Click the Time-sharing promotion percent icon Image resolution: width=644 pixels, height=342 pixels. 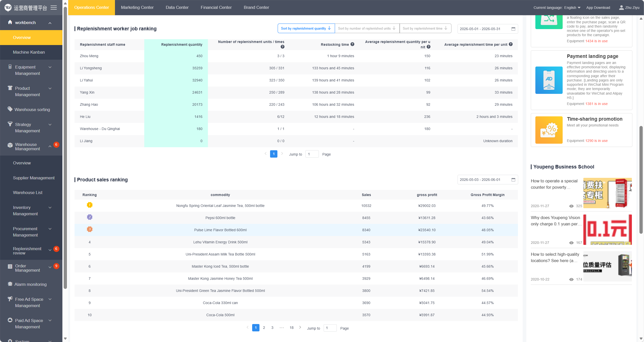tap(549, 130)
